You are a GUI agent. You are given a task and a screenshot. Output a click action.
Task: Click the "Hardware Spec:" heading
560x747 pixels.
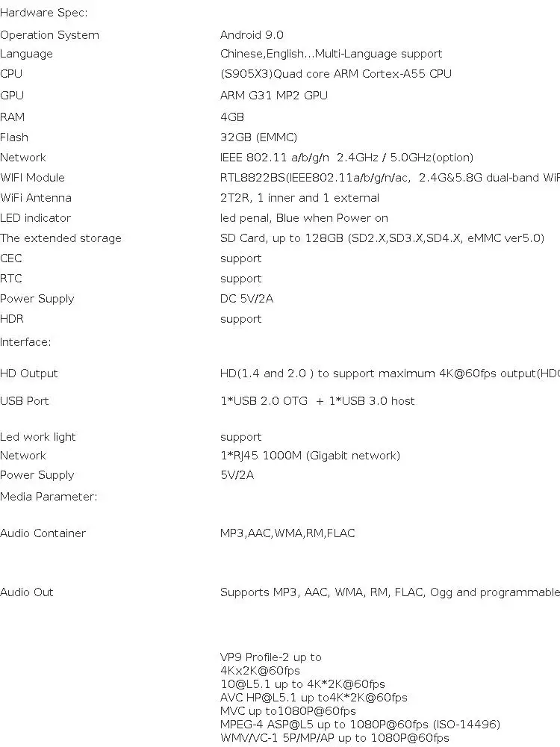coord(44,13)
